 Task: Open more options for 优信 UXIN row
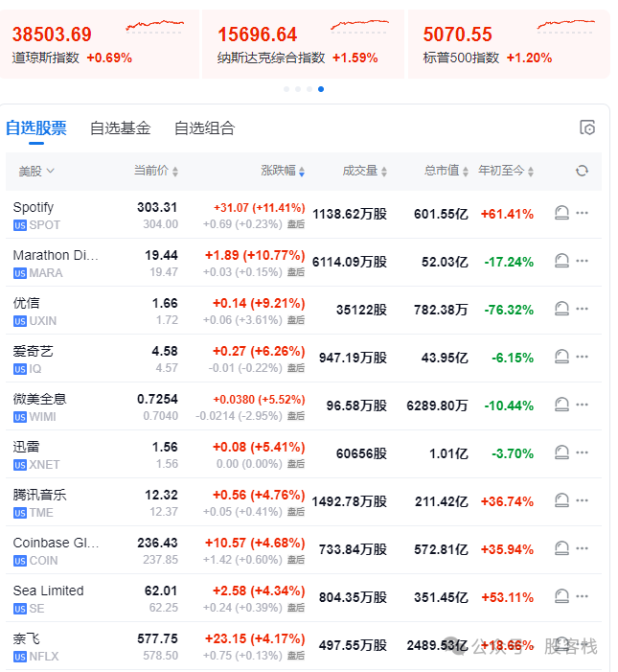[x=582, y=309]
